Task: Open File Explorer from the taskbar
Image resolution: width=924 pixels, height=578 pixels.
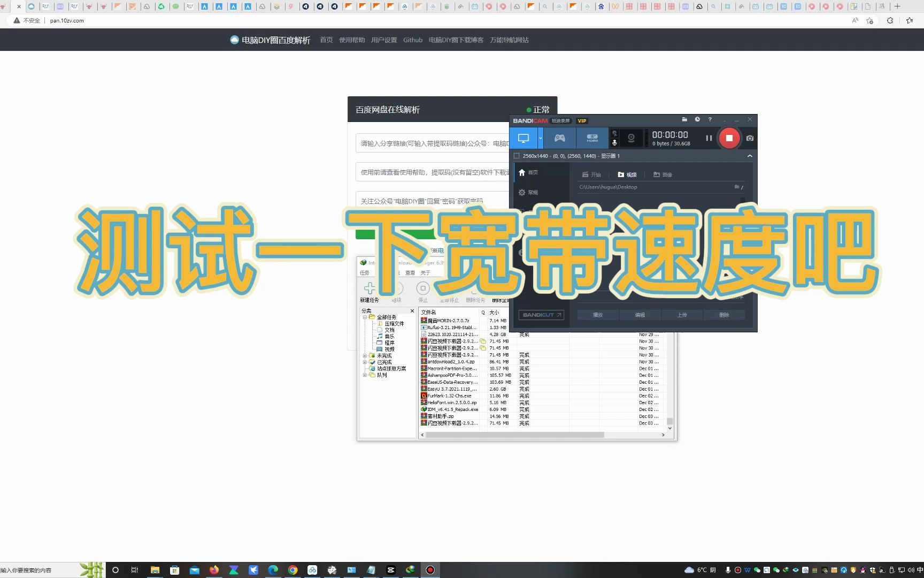Action: [155, 570]
